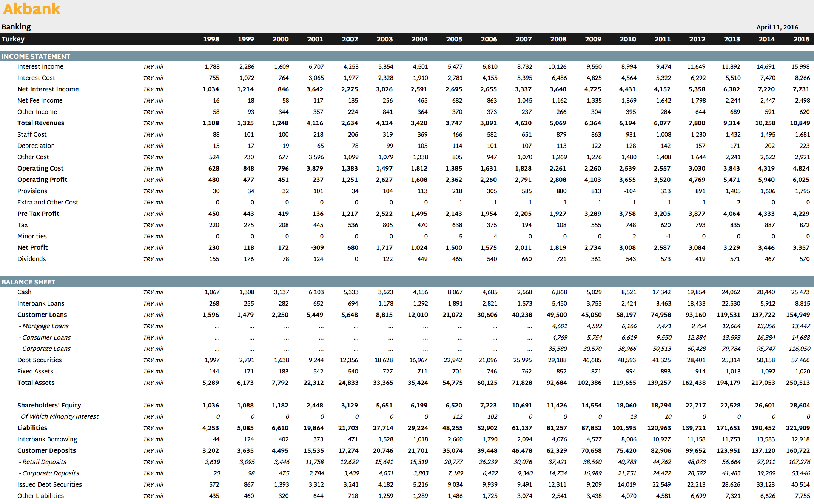Select the 2011 Minorities value -1
This screenshot has height=504, width=814.
(668, 236)
